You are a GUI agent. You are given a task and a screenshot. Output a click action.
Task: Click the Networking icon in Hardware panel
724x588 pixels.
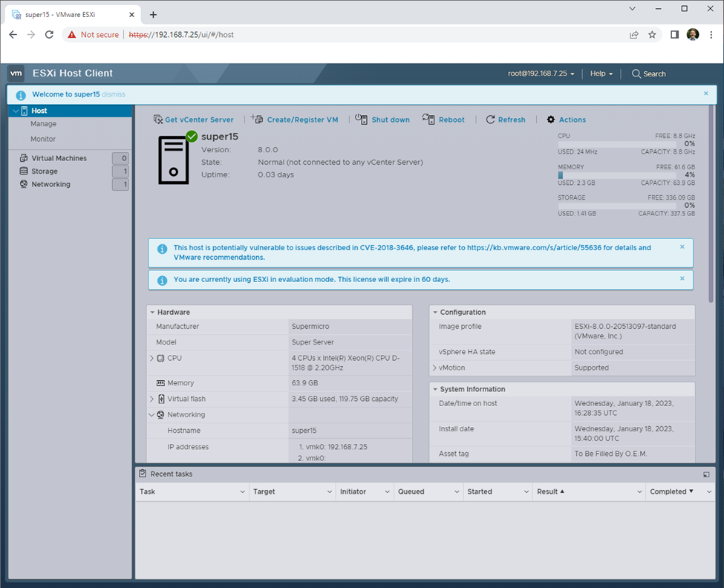[x=160, y=414]
